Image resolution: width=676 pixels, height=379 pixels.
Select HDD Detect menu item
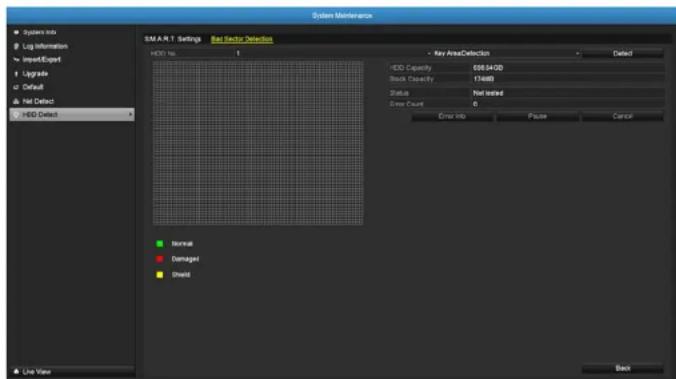click(x=71, y=115)
